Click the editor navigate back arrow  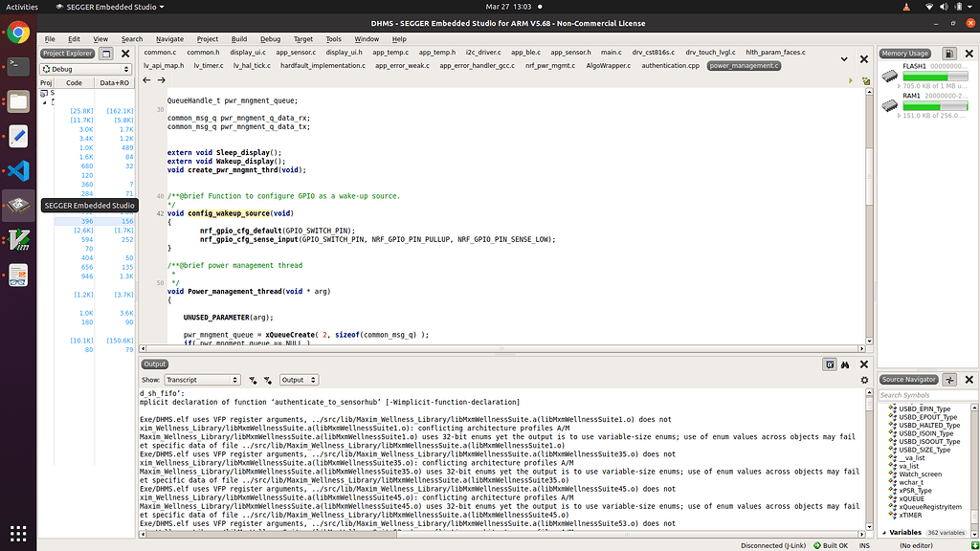point(147,80)
